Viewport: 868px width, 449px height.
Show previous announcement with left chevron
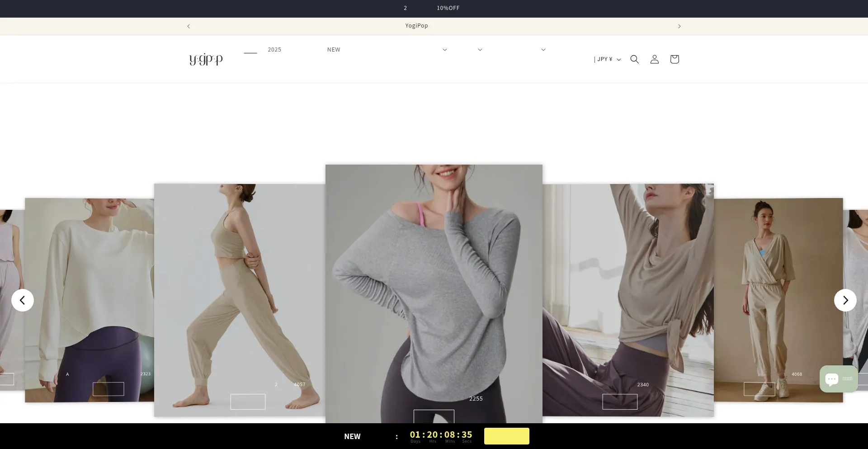tap(189, 26)
